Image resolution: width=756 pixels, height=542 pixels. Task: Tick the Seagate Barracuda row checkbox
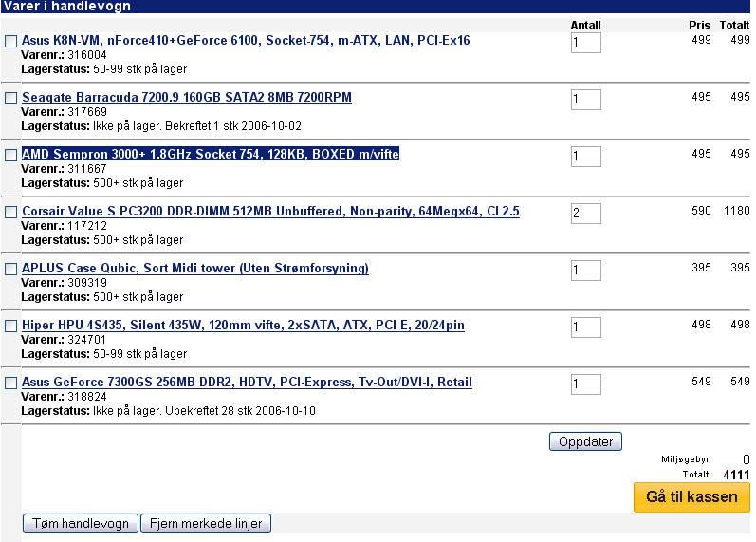[11, 99]
